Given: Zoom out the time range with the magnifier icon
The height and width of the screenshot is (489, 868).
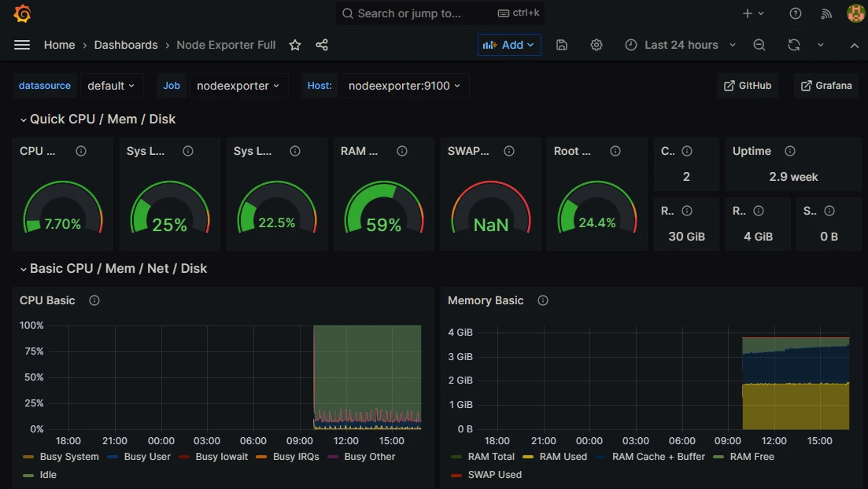Looking at the screenshot, I should point(759,45).
